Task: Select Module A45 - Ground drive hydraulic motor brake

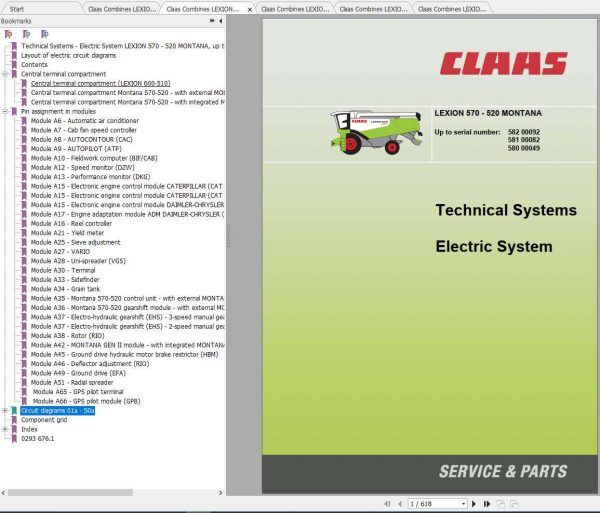Action: tap(124, 355)
